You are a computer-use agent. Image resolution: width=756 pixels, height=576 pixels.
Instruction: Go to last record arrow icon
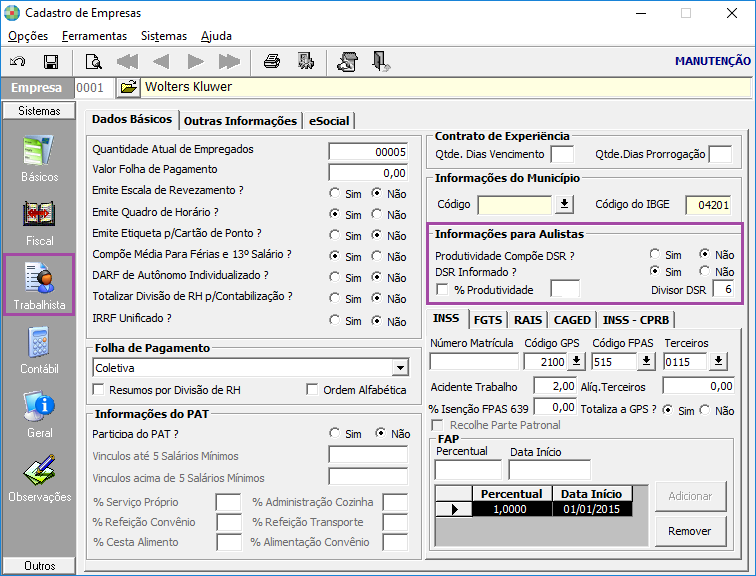pos(229,62)
